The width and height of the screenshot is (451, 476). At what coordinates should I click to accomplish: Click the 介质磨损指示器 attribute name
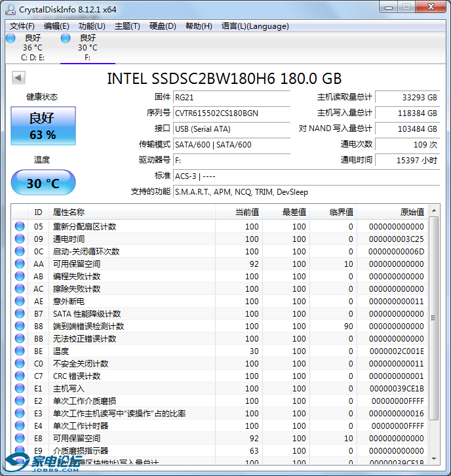[81, 451]
